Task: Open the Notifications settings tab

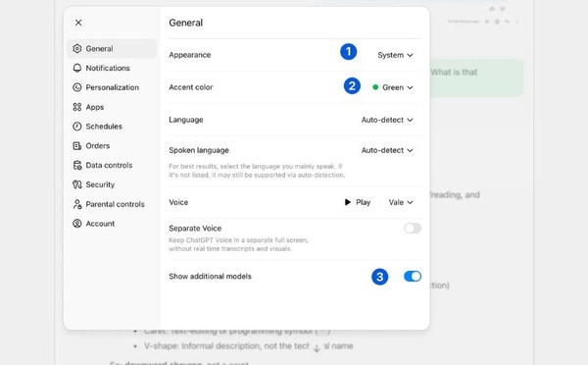Action: click(112, 68)
